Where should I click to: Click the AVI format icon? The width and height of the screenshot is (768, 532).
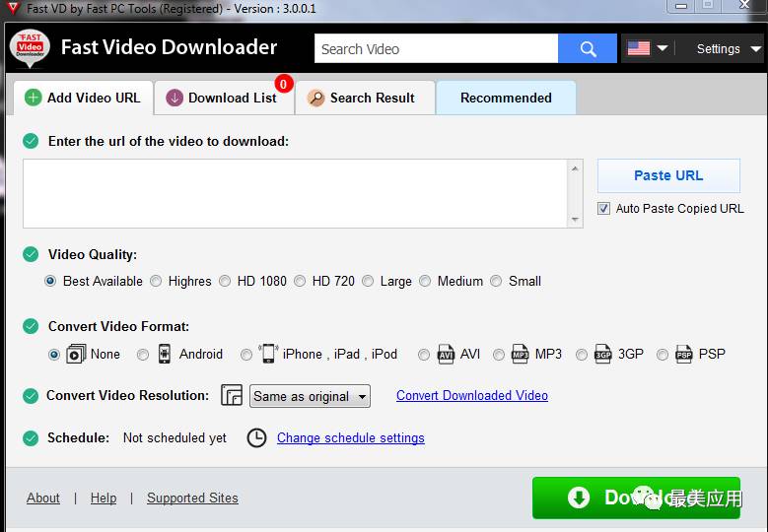click(446, 355)
